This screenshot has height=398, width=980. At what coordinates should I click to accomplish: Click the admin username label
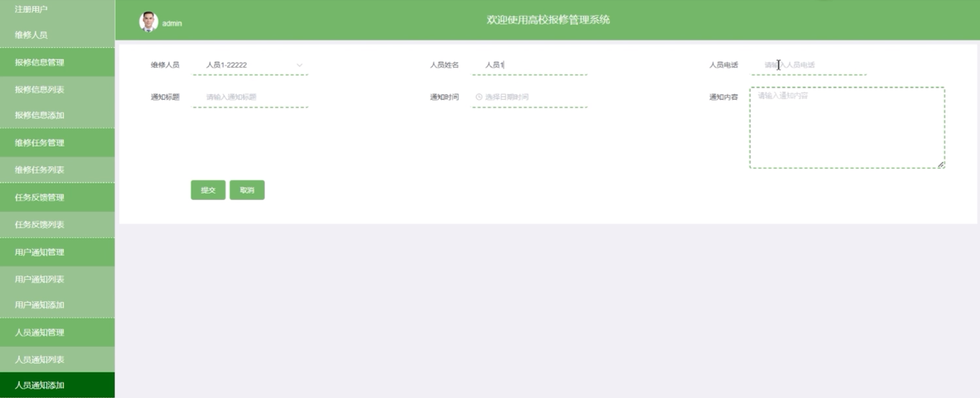click(172, 24)
